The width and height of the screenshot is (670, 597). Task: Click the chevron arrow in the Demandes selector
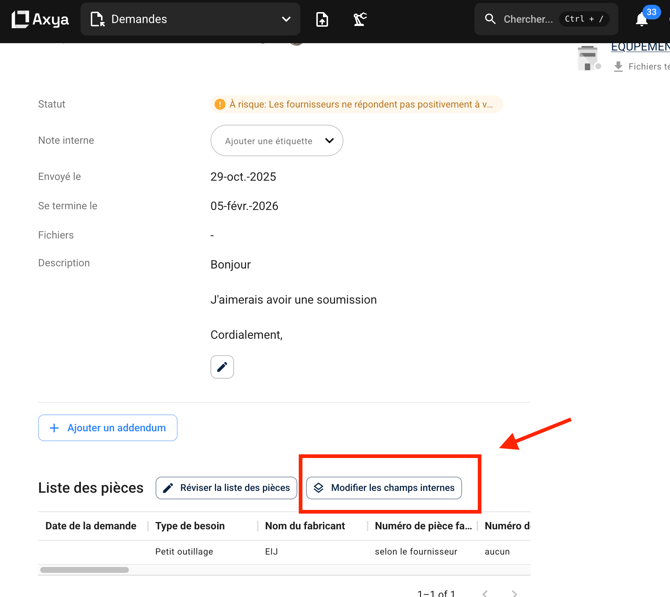tap(286, 19)
